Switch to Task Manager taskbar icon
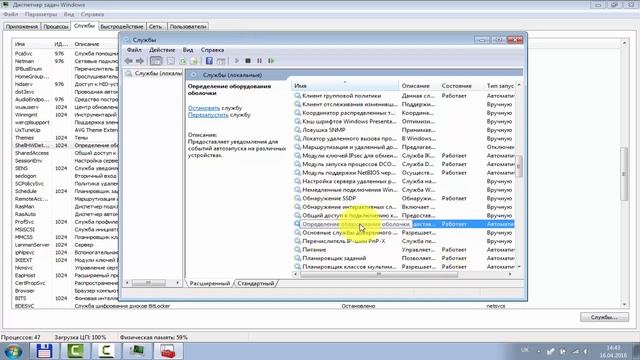Screen dimensions: 640x360 137,351
